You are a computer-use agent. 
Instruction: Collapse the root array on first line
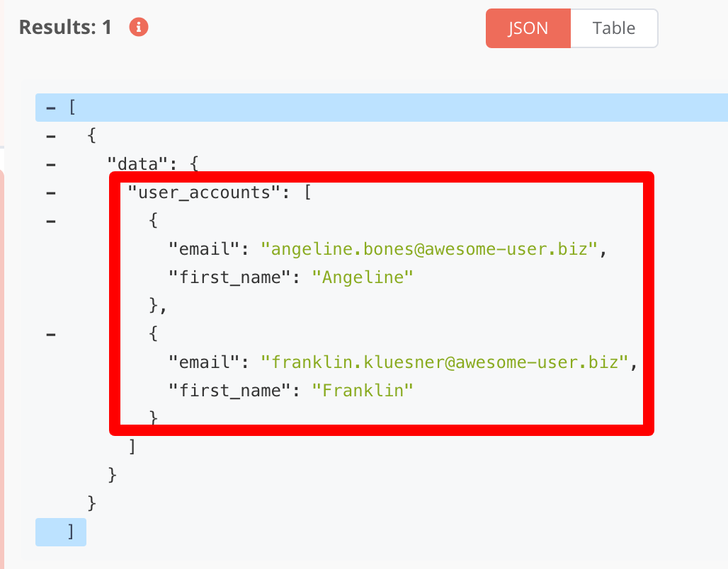tap(50, 108)
